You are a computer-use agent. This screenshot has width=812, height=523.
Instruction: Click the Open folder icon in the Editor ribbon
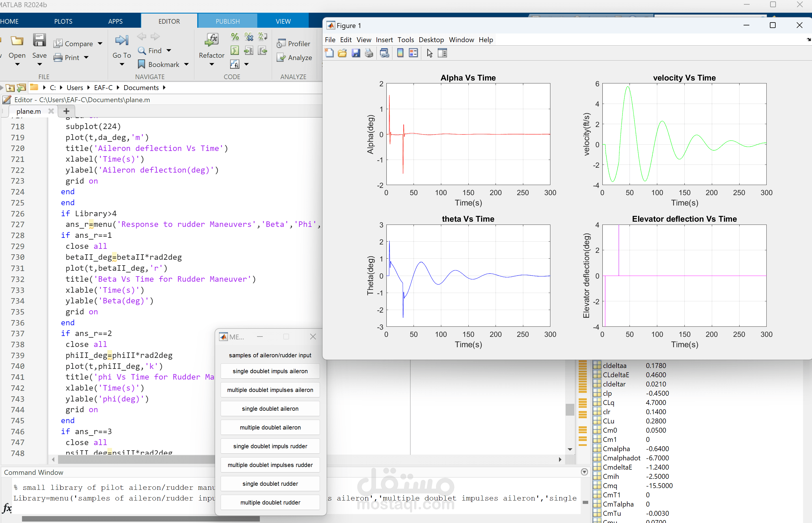[17, 41]
